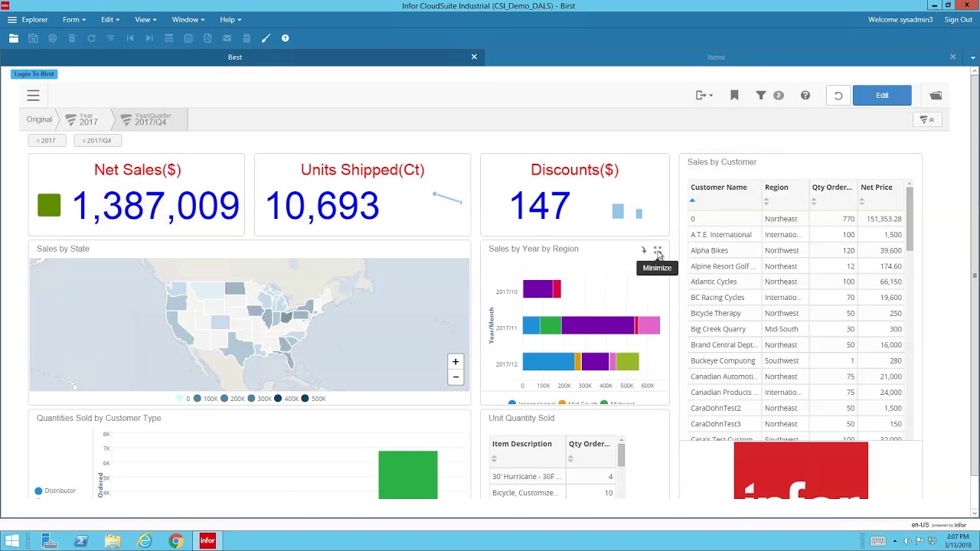Click the envelope mail toolbar icon
This screenshot has height=551, width=980.
pyautogui.click(x=227, y=38)
